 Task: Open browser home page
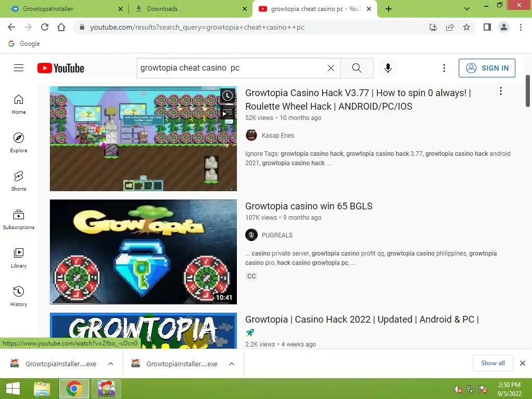(61, 27)
